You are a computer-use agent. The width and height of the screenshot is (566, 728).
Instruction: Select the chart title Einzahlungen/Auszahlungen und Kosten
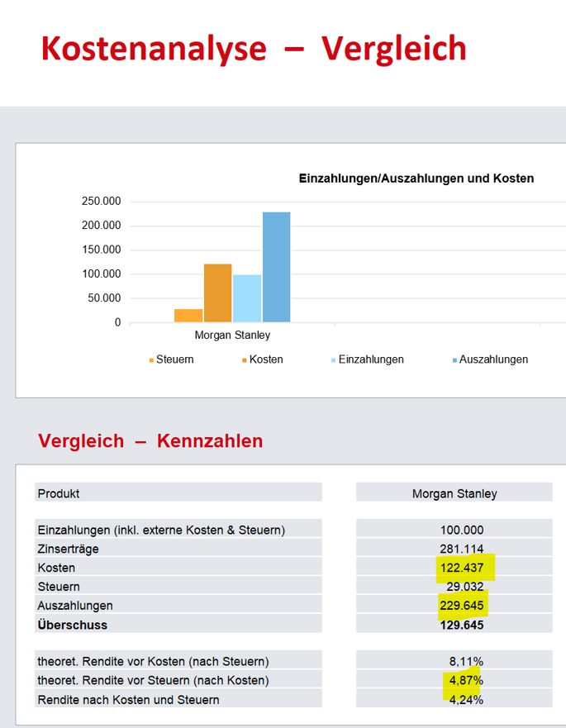pyautogui.click(x=416, y=178)
